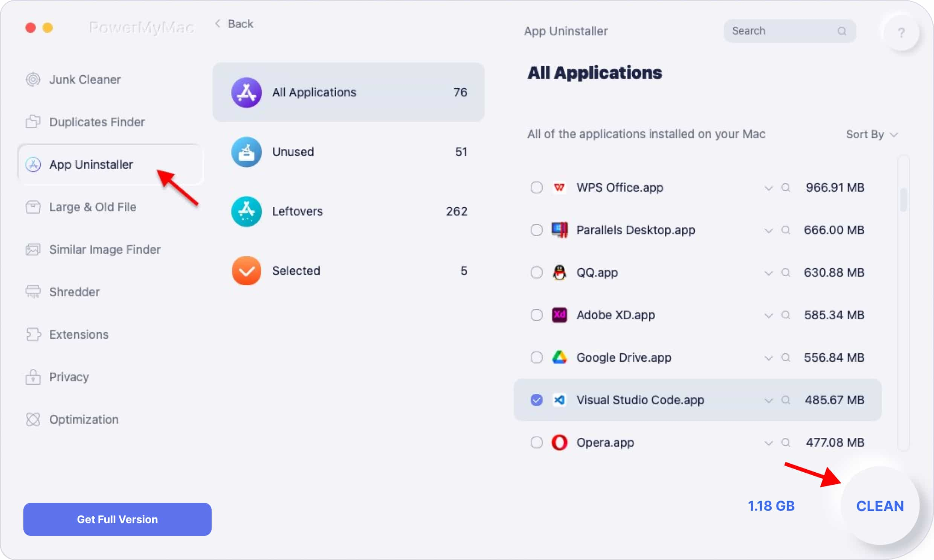Open the Sort By dropdown menu
The width and height of the screenshot is (934, 560).
tap(871, 134)
